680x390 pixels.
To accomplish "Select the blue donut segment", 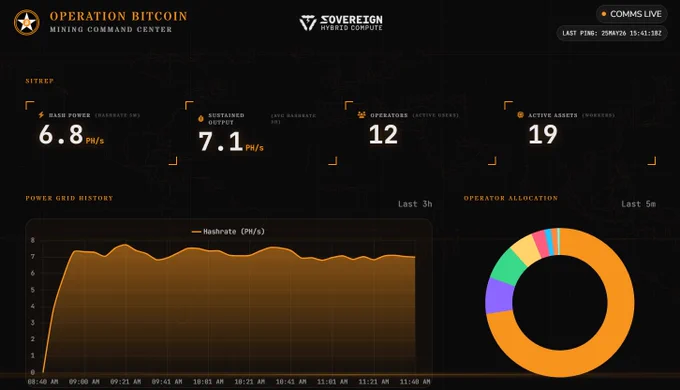I will coord(549,242).
